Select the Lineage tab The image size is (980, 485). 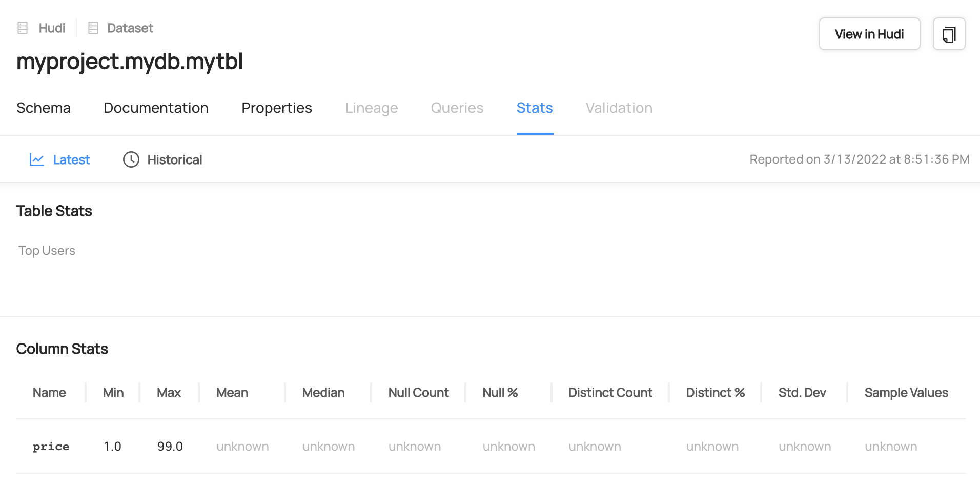[x=371, y=108]
